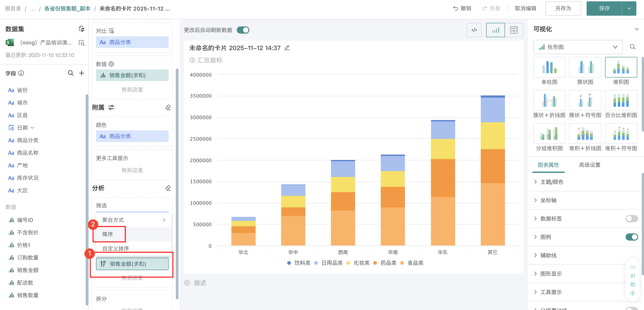Click the add field plus icon
Screen dimensions: 644x310
click(81, 73)
